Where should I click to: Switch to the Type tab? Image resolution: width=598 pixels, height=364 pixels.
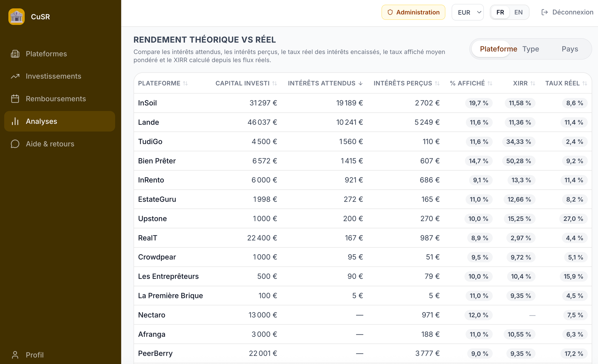pyautogui.click(x=531, y=49)
